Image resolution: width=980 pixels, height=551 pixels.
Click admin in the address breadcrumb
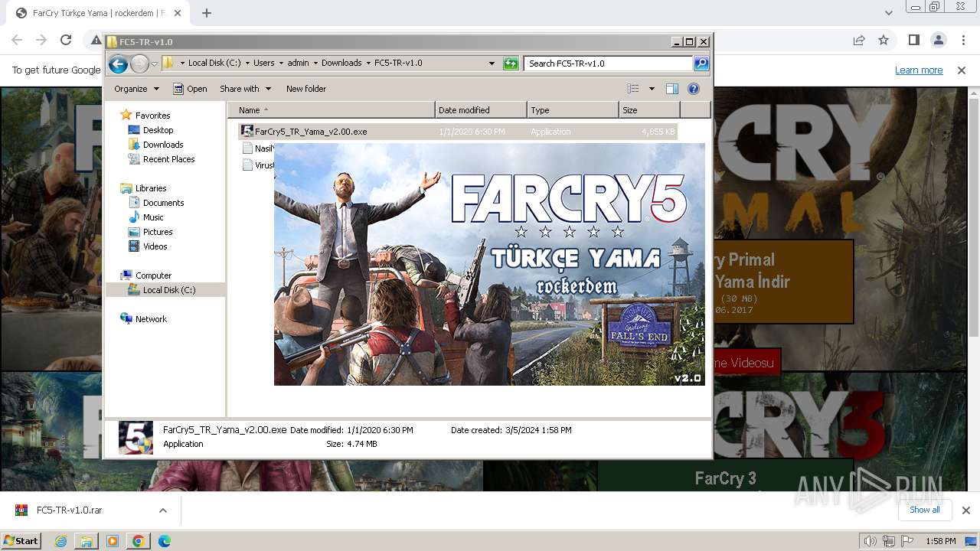[x=298, y=64]
